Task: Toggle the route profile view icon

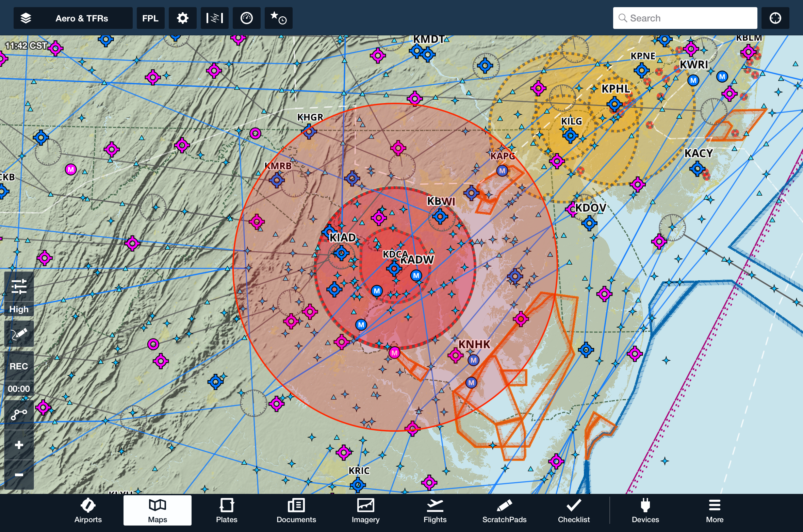Action: pos(214,18)
